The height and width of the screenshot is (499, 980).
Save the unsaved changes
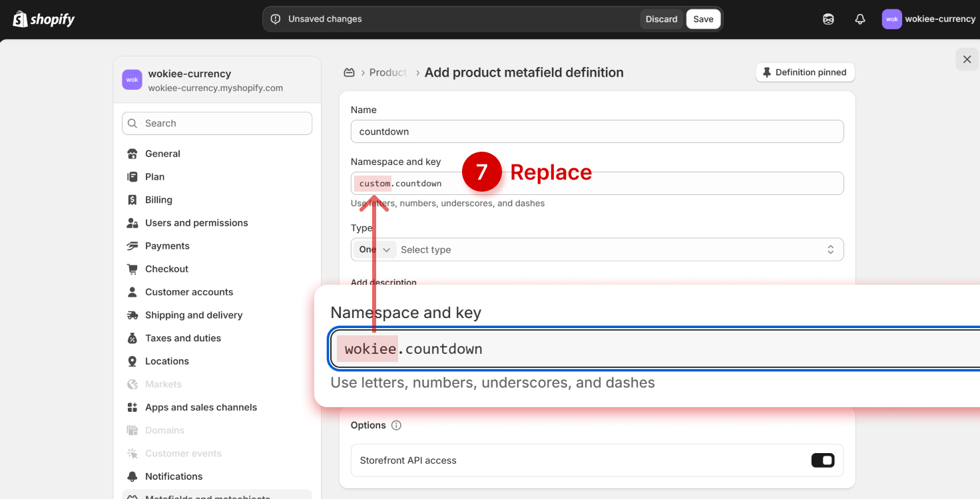click(703, 19)
